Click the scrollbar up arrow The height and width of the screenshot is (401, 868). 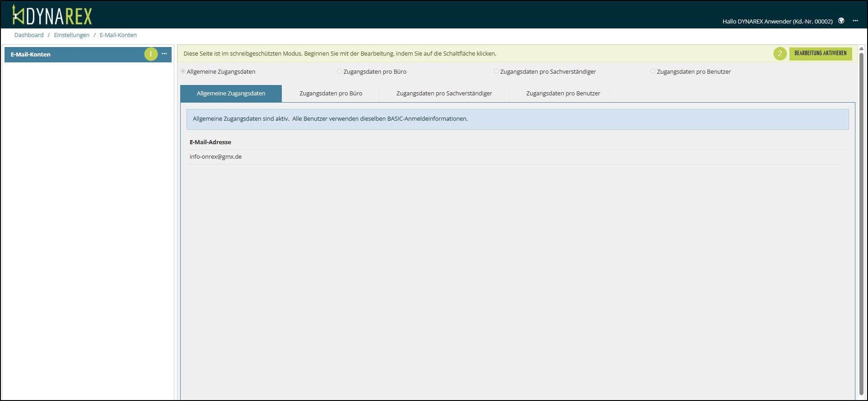[861, 49]
